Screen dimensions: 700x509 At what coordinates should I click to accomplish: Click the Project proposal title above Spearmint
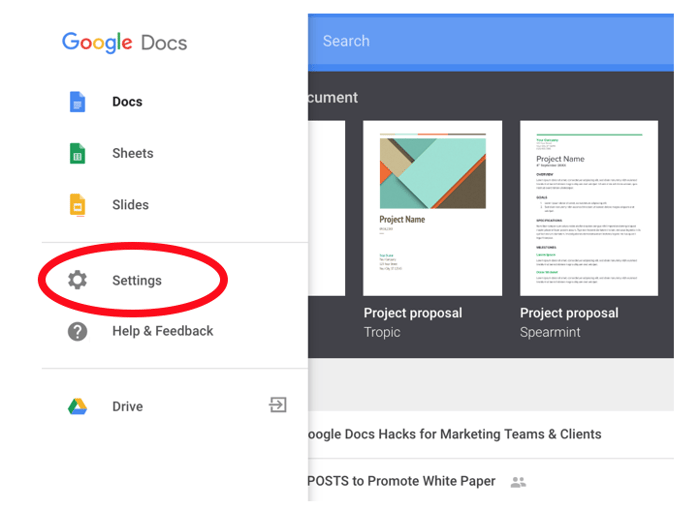click(x=569, y=313)
